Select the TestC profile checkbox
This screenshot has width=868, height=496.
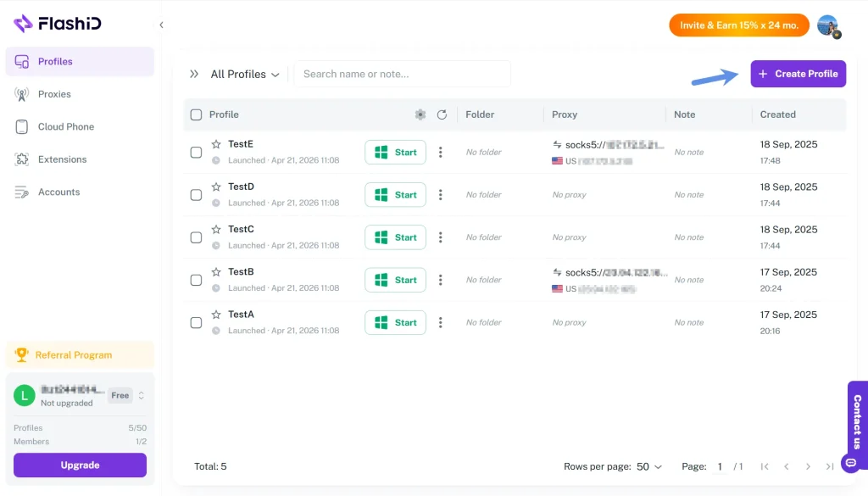(x=196, y=237)
